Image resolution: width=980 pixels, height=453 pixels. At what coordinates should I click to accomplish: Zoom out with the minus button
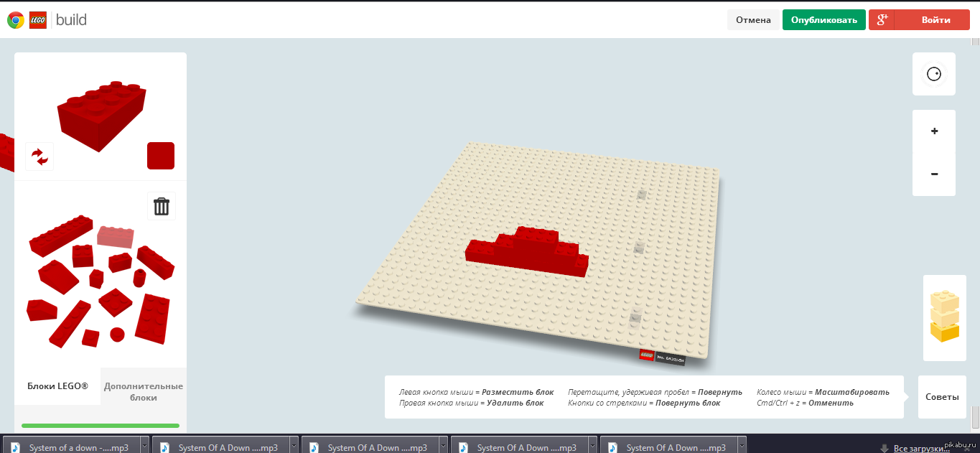coord(934,174)
